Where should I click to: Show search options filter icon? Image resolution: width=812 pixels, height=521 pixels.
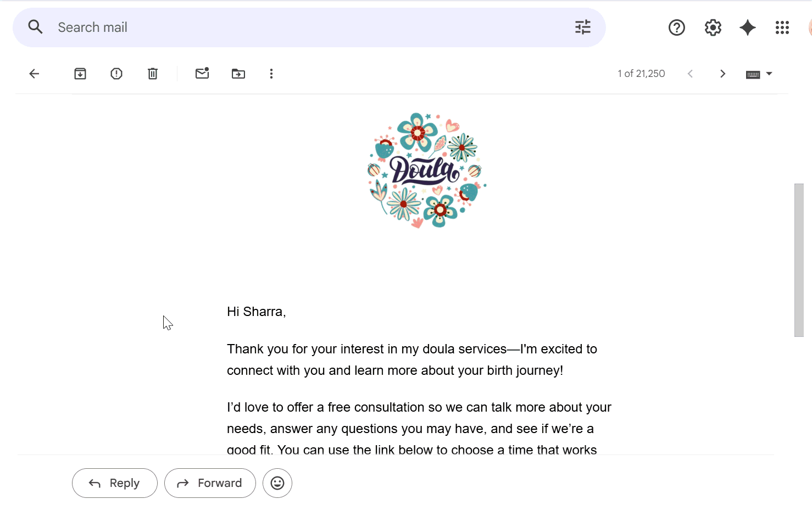tap(583, 27)
